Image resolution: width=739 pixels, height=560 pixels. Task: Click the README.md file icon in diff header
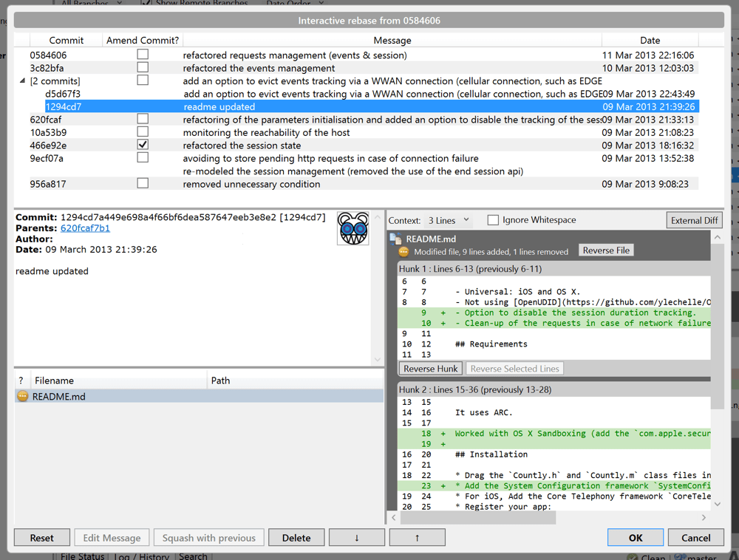click(x=395, y=239)
